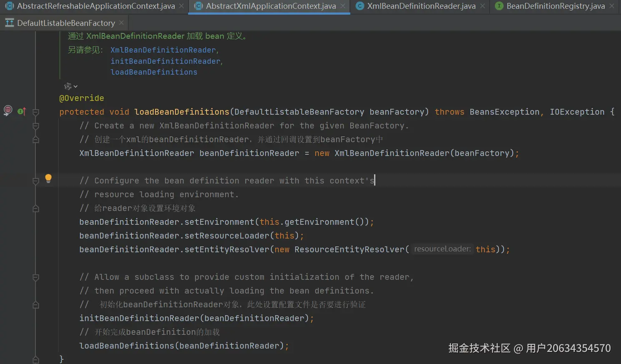Collapse the fold at '// Allow a subclass' comment
Image resolution: width=621 pixels, height=364 pixels.
point(36,277)
